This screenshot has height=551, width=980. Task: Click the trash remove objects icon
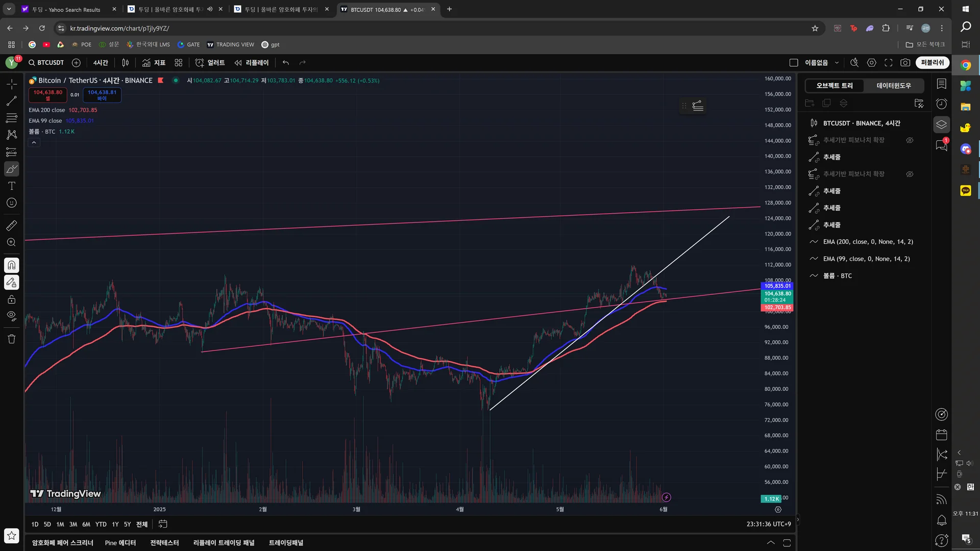coord(11,339)
